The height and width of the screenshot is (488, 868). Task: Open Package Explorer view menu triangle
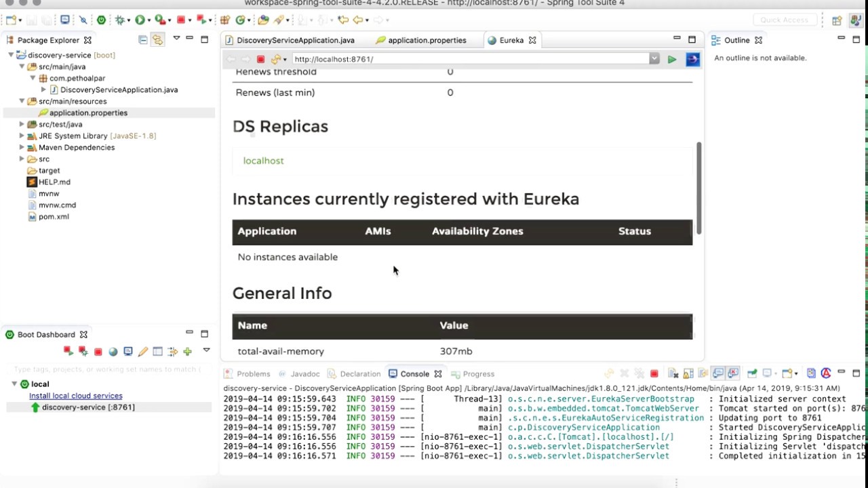176,39
